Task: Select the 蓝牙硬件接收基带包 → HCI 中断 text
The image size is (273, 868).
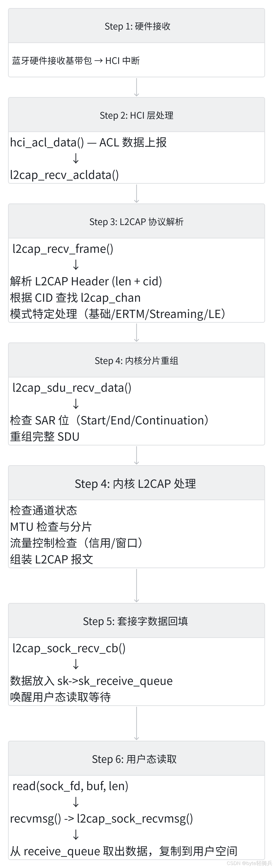Action: click(x=76, y=61)
